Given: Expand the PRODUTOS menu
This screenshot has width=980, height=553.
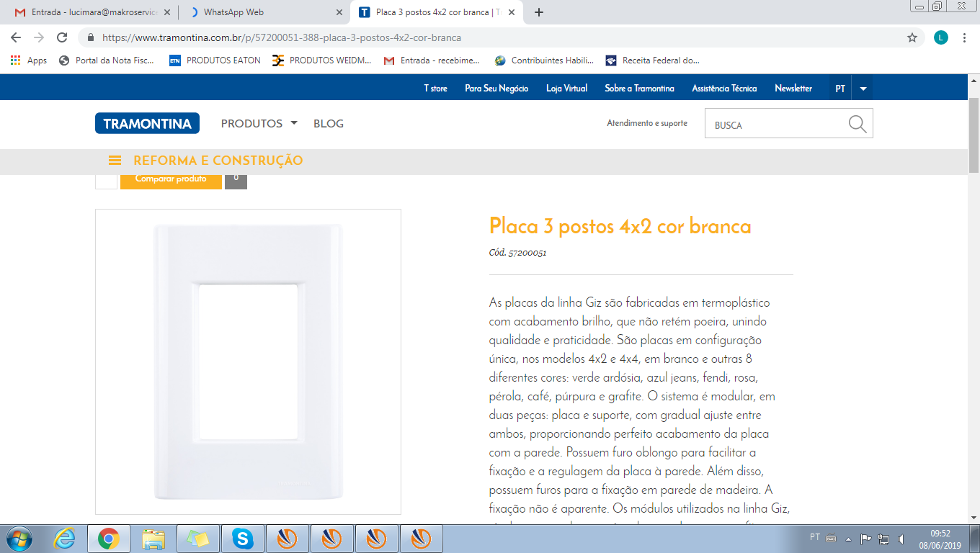Looking at the screenshot, I should (259, 123).
